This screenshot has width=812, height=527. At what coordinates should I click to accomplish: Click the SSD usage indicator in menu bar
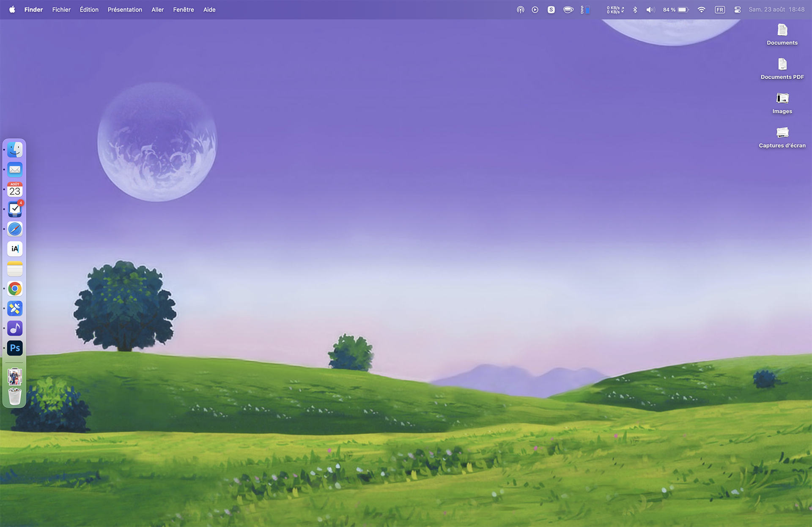pyautogui.click(x=585, y=9)
